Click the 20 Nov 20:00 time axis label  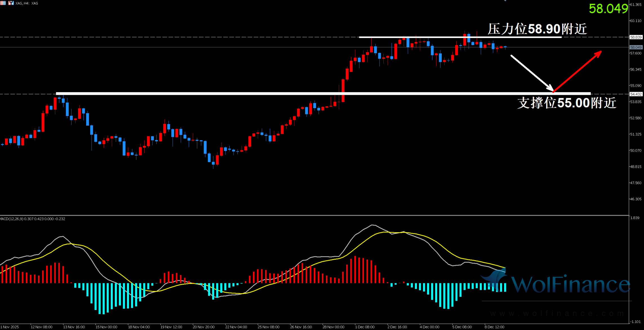(203, 327)
